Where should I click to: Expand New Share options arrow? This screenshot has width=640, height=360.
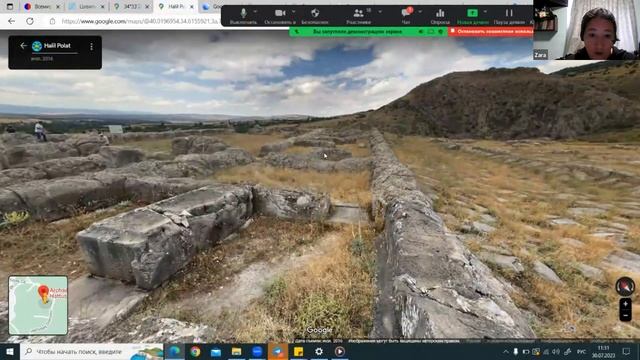[485, 12]
